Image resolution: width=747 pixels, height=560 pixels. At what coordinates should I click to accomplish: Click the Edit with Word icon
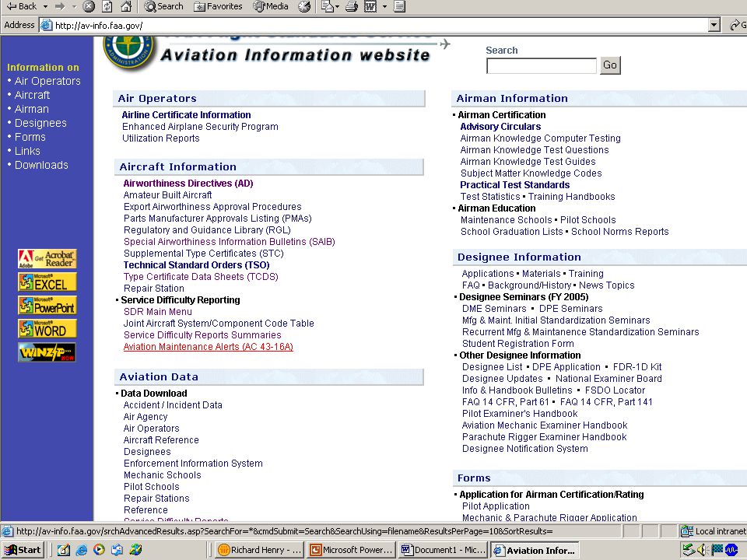coord(370,6)
